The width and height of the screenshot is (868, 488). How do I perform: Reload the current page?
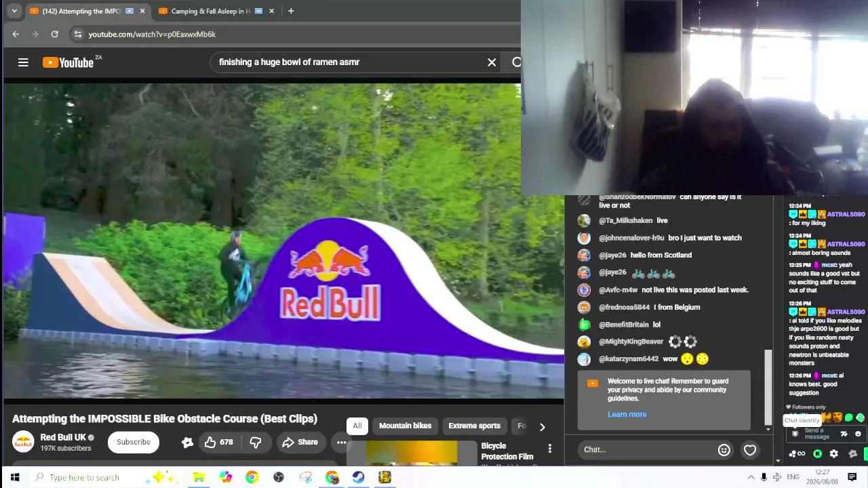pyautogui.click(x=54, y=34)
